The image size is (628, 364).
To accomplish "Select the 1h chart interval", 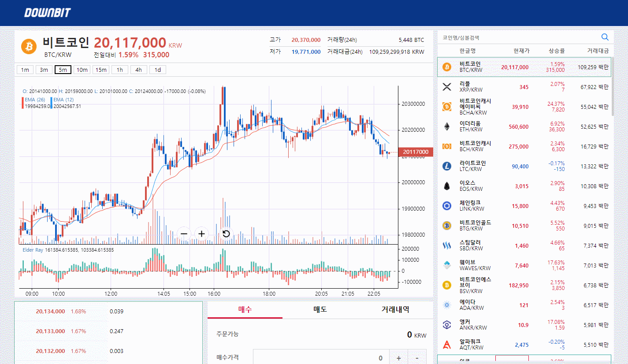I will [x=120, y=70].
